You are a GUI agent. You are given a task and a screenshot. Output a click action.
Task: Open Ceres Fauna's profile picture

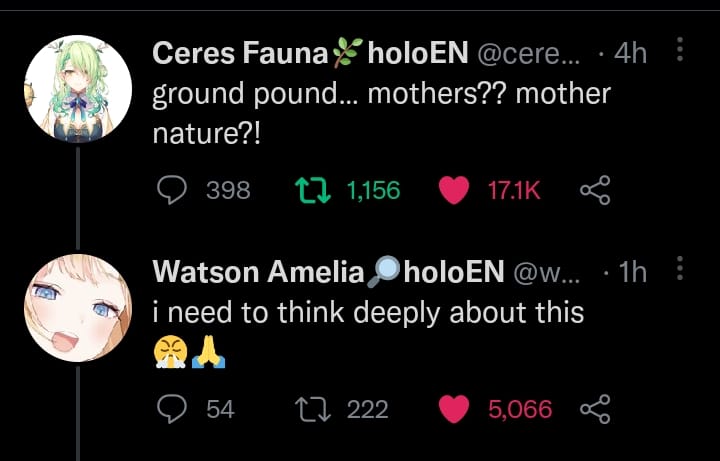(77, 89)
